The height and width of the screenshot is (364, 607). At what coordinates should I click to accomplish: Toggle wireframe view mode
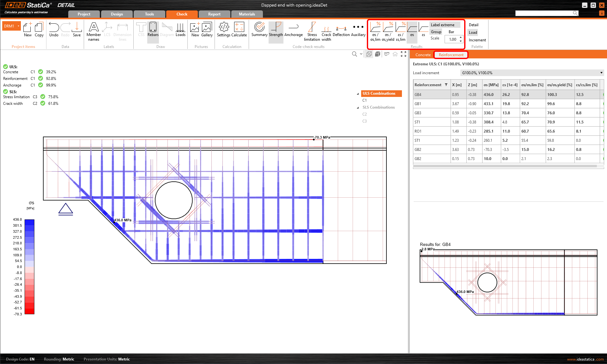click(x=369, y=54)
